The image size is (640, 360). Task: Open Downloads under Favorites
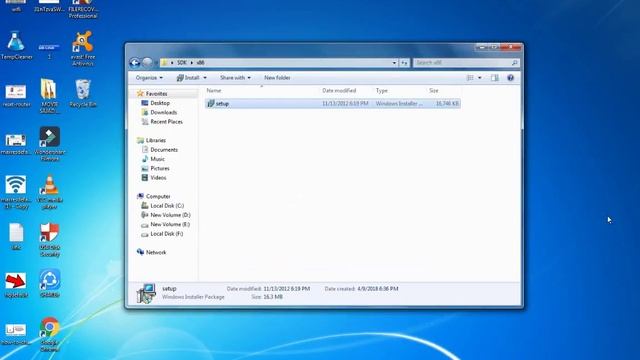pyautogui.click(x=163, y=112)
